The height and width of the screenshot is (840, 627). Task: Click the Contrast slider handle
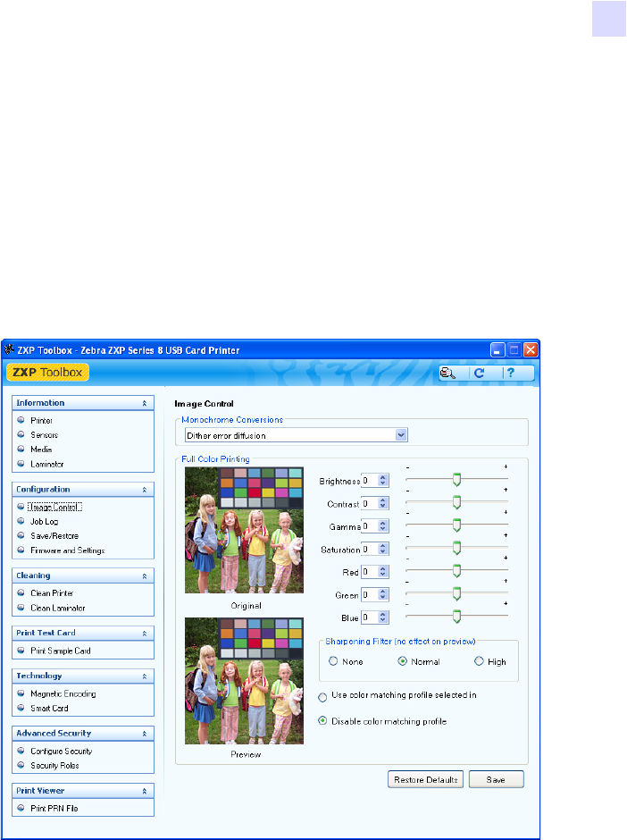(x=456, y=502)
